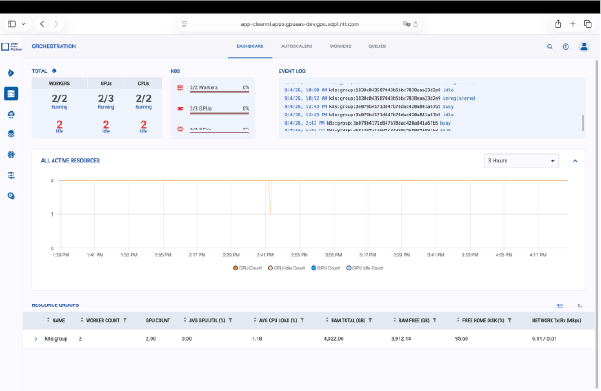Viewport: 601px width, 391px height.
Task: Sort by the Worker Count column
Action: (82, 320)
